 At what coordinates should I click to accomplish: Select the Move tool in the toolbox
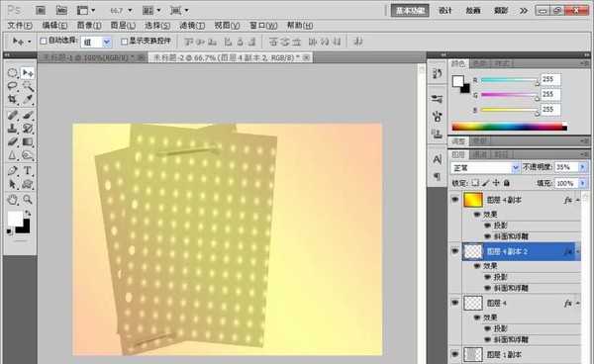[x=28, y=72]
